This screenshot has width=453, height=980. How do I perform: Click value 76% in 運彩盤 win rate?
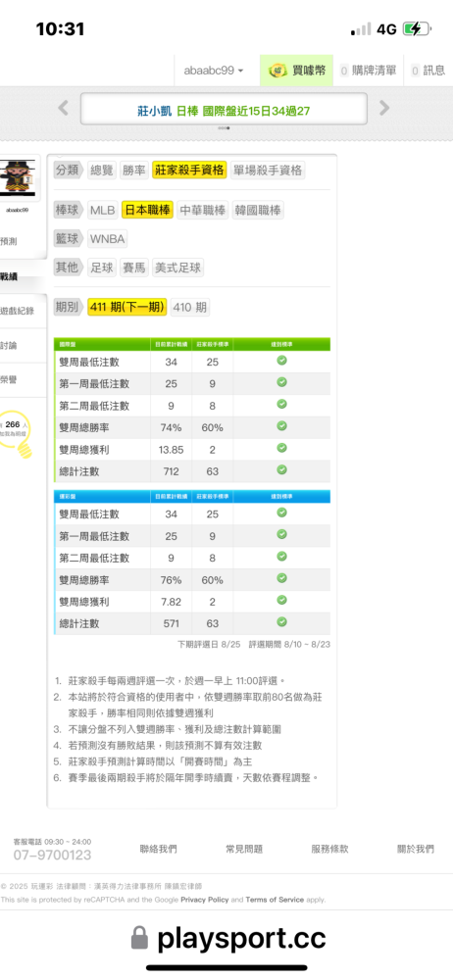point(171,580)
